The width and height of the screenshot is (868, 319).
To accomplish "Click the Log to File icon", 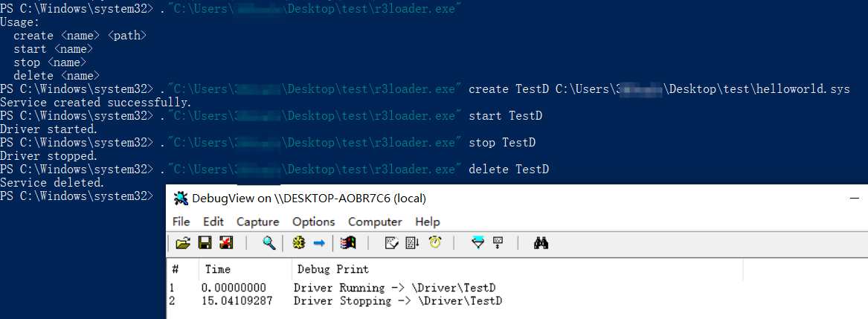I will 226,242.
